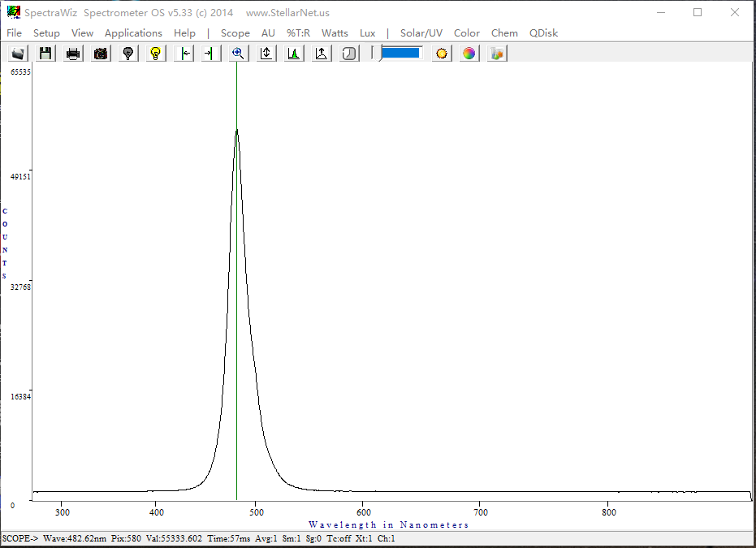Click the vertical rescale arrows icon

(266, 54)
